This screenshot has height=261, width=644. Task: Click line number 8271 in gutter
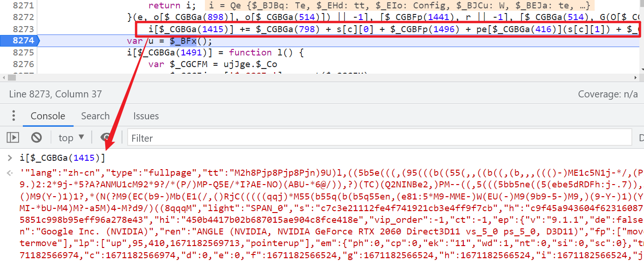click(23, 6)
